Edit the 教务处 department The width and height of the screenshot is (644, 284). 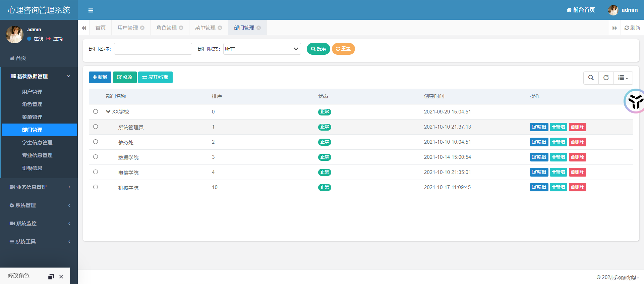(x=539, y=142)
